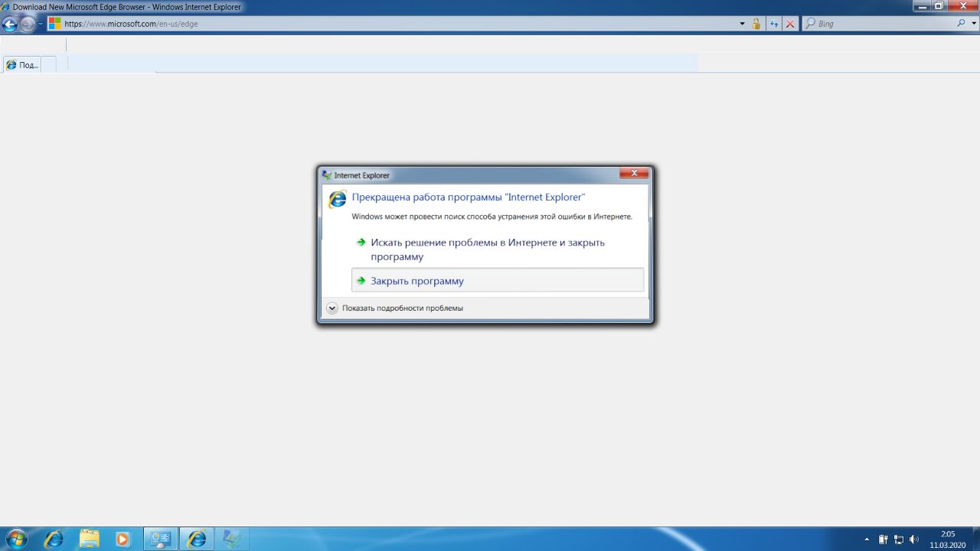The height and width of the screenshot is (551, 980).
Task: Click the New Tab button beside the tab
Action: coord(49,65)
